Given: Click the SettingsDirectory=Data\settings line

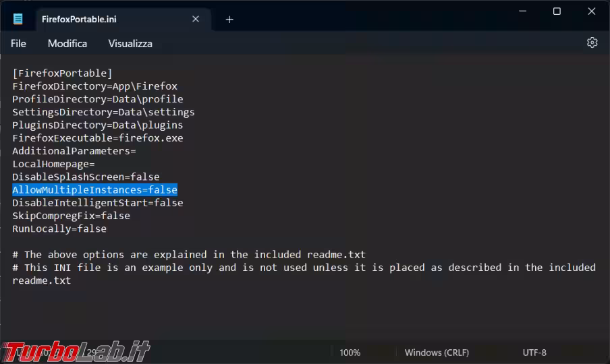Looking at the screenshot, I should (x=103, y=112).
